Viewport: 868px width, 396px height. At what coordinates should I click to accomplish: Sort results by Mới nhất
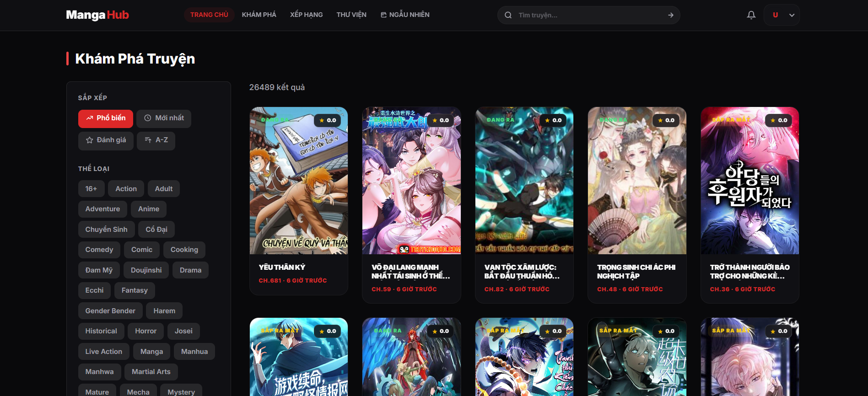pyautogui.click(x=164, y=118)
